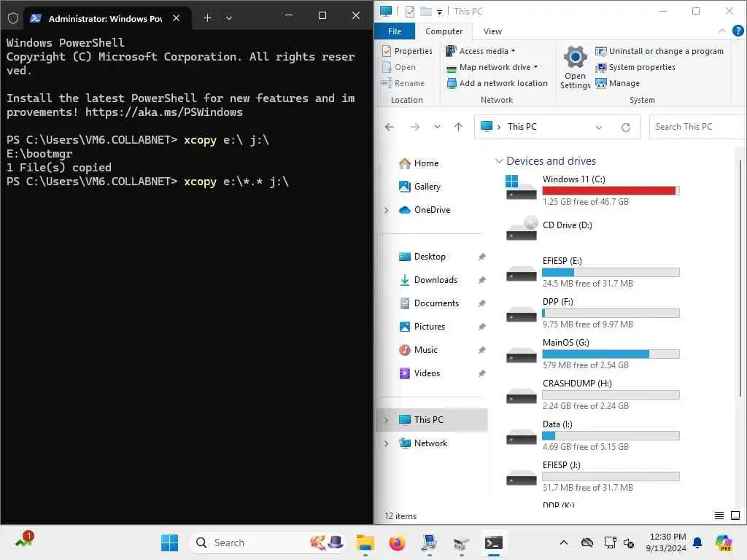Screen dimensions: 747x560
Task: Open the clock showing 12:30 PM
Action: 666,542
